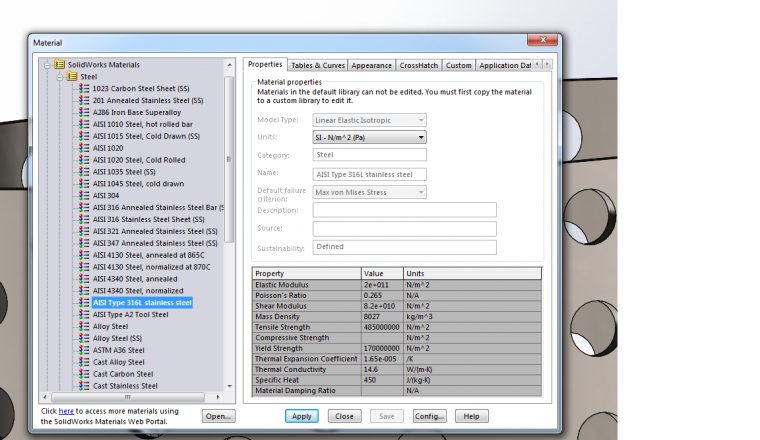Image resolution: width=760 pixels, height=440 pixels.
Task: Click in the Description field
Action: [404, 210]
